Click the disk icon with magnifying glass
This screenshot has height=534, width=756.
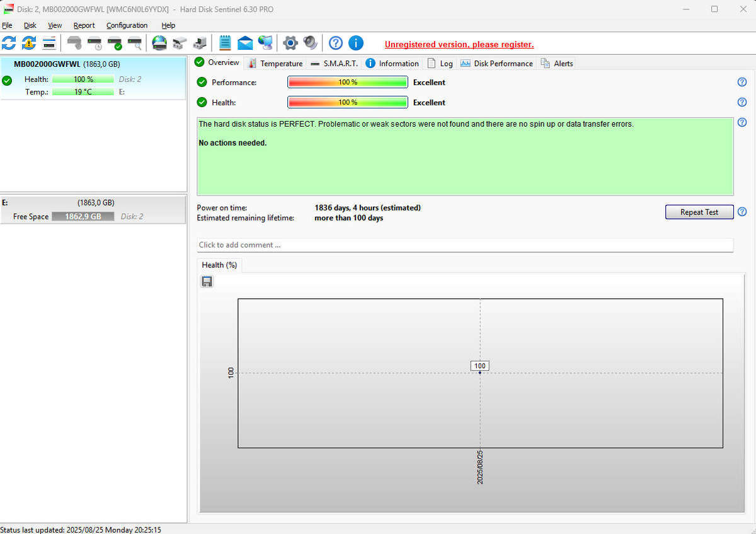tap(135, 43)
